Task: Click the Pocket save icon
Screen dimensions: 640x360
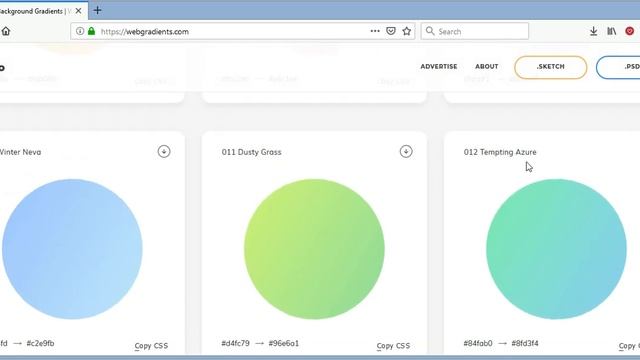Action: (391, 31)
